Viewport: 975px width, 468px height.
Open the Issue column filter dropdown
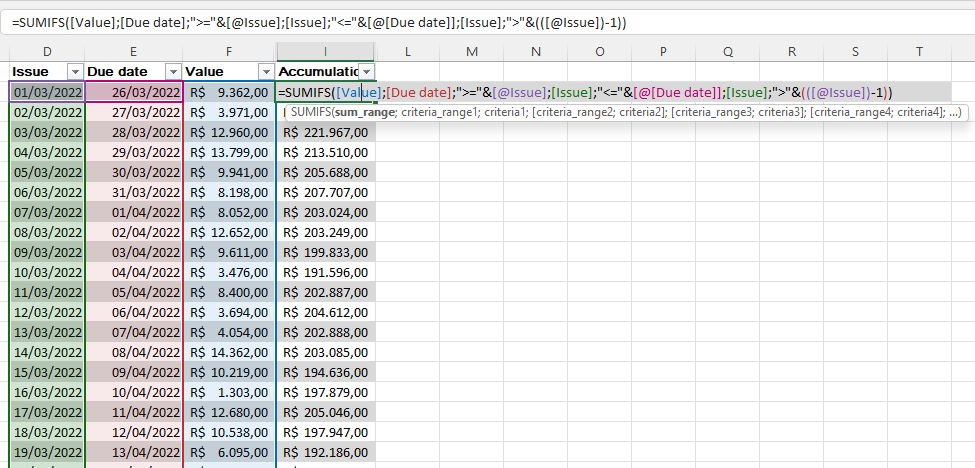click(76, 72)
